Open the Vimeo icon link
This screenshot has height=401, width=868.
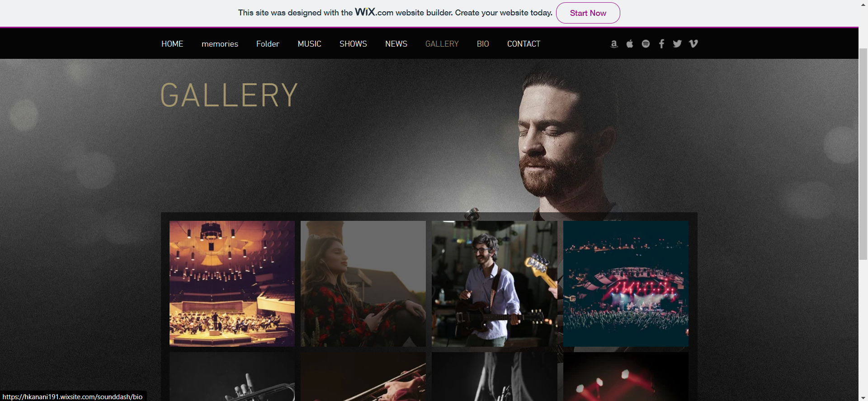(693, 44)
